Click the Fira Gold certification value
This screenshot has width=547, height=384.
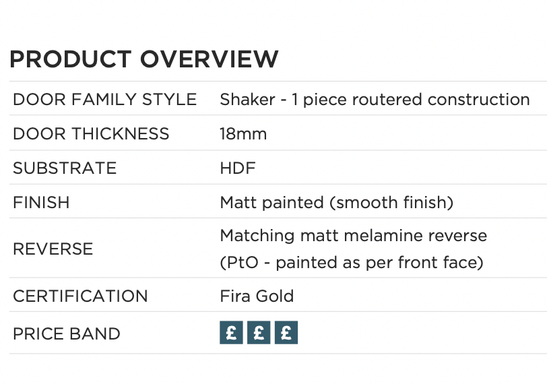[257, 296]
